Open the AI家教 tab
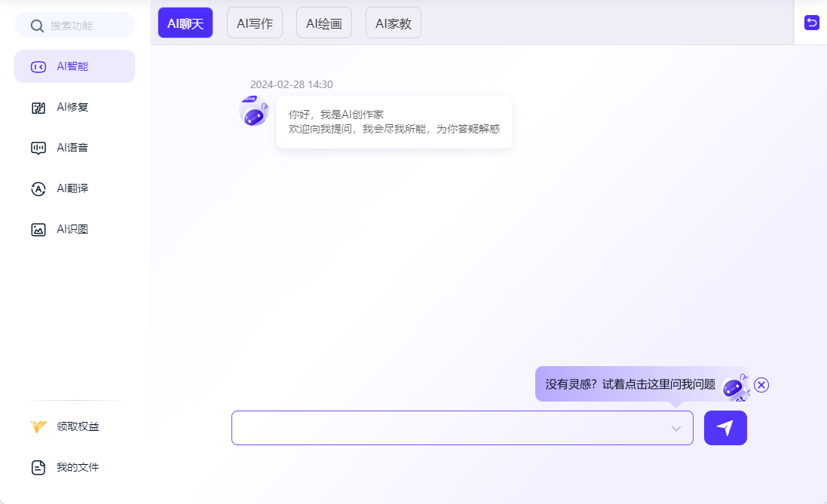Viewport: 827px width, 504px height. tap(394, 23)
